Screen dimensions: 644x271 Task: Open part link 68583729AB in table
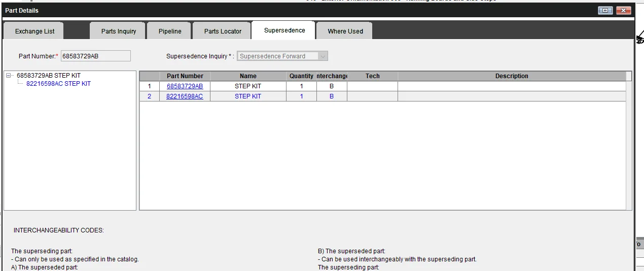(185, 86)
